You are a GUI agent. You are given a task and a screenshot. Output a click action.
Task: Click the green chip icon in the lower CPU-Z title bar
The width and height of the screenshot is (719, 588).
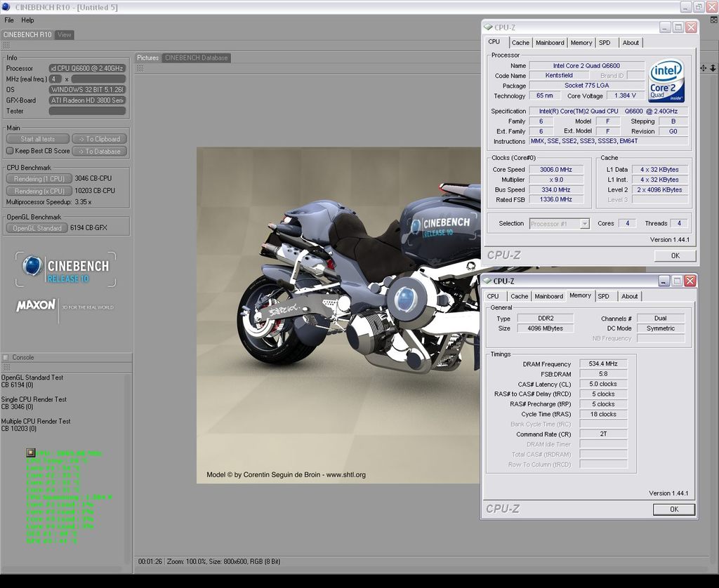487,281
